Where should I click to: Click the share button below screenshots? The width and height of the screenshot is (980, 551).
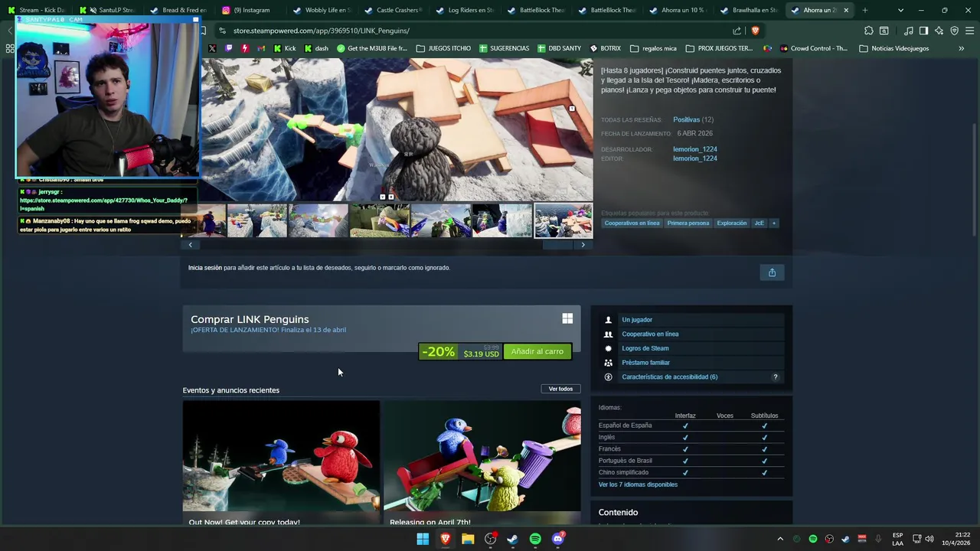[772, 272]
